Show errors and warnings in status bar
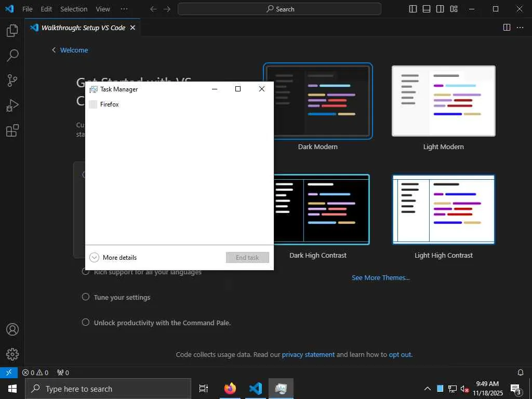 click(35, 373)
